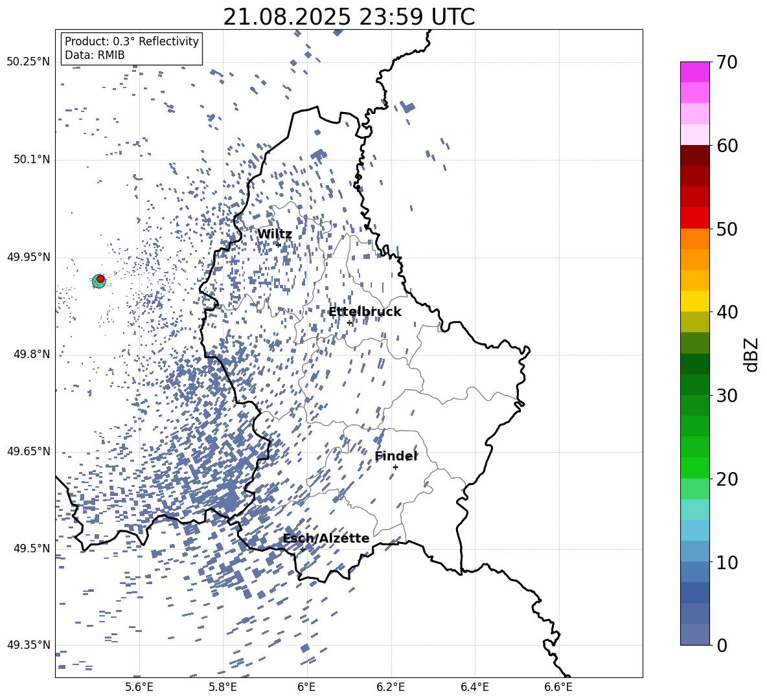Image resolution: width=767 pixels, height=700 pixels.
Task: Click the colorbar tick label 70
Action: coord(727,62)
